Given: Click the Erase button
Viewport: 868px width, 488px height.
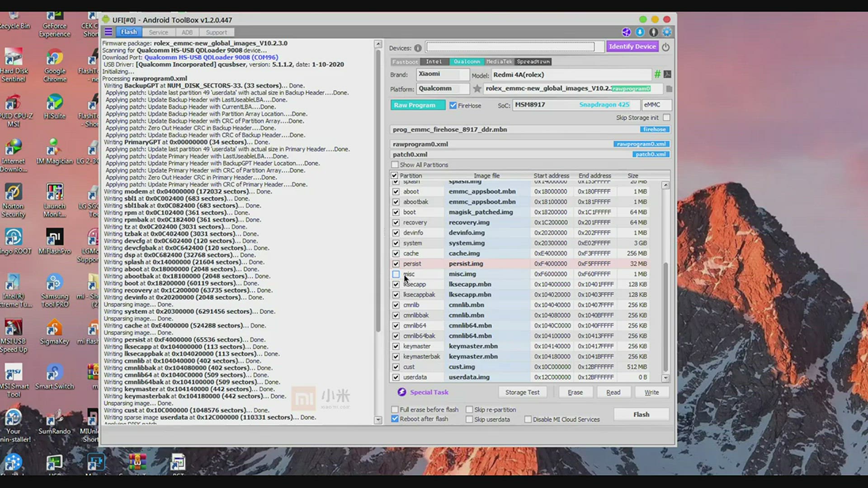Looking at the screenshot, I should [x=575, y=392].
